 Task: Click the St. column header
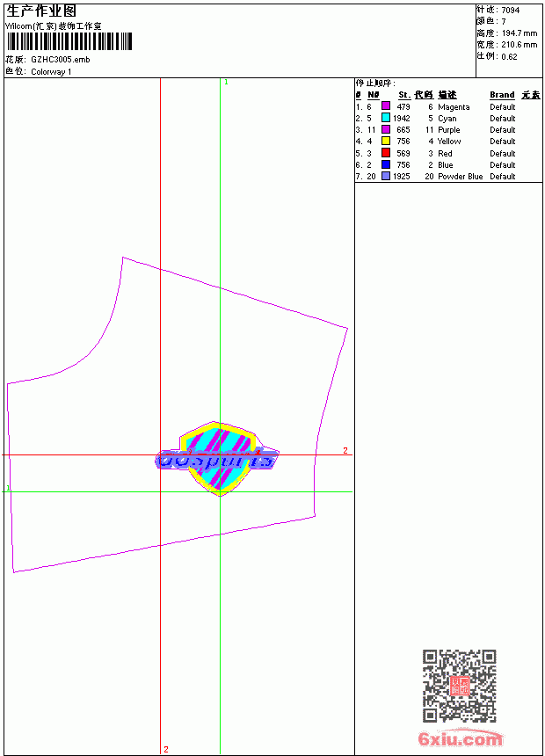(x=404, y=95)
